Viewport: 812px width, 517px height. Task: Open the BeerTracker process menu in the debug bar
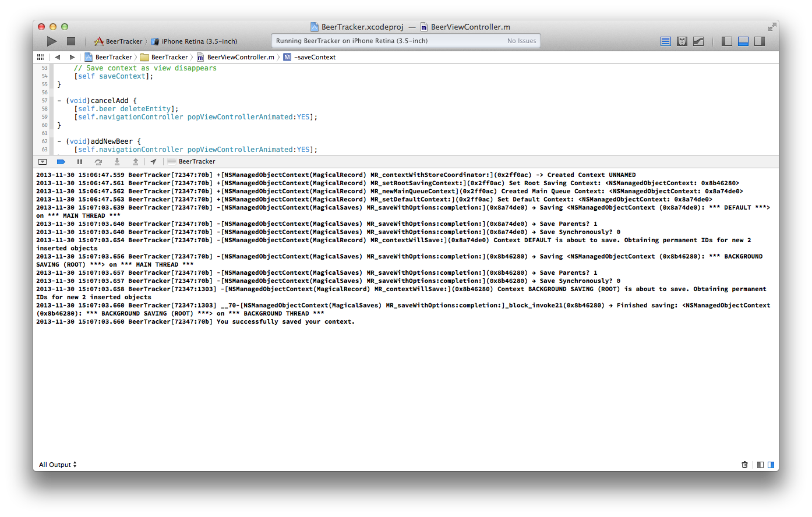192,162
